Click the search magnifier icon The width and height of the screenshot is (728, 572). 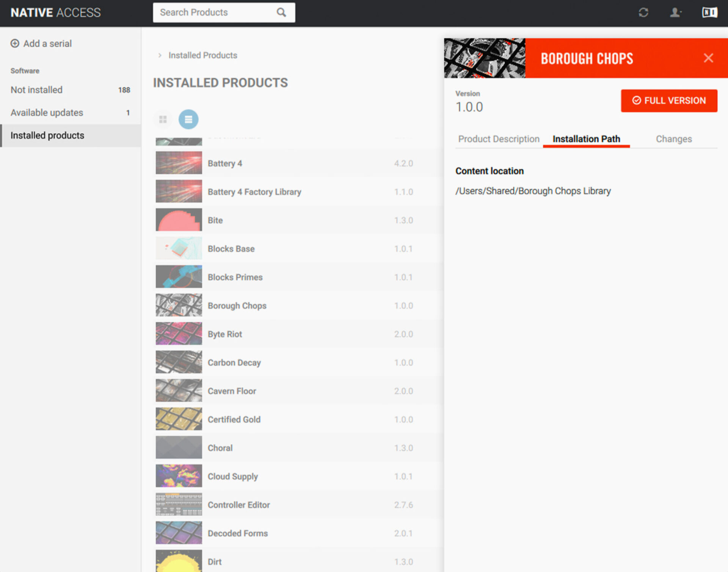click(281, 13)
